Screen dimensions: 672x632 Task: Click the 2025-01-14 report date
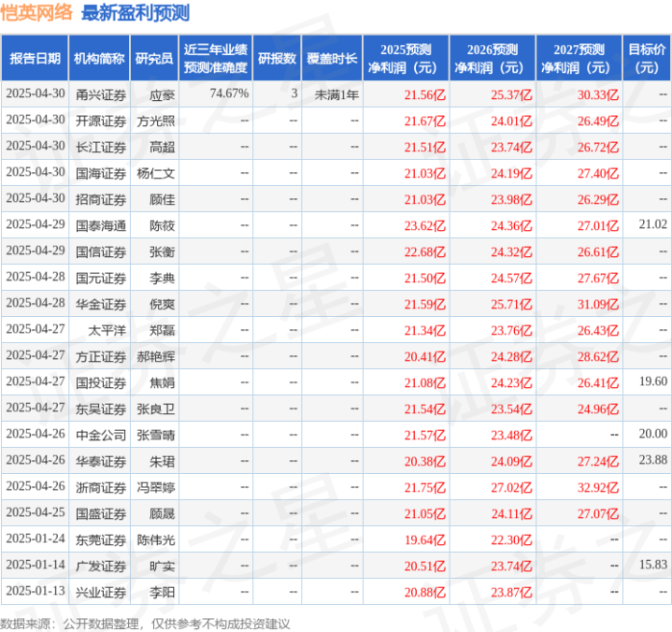(36, 565)
